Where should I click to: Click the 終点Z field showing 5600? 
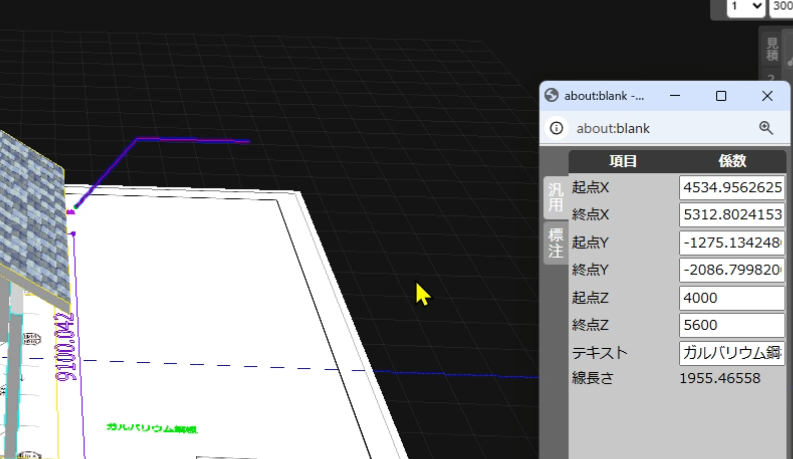tap(731, 325)
